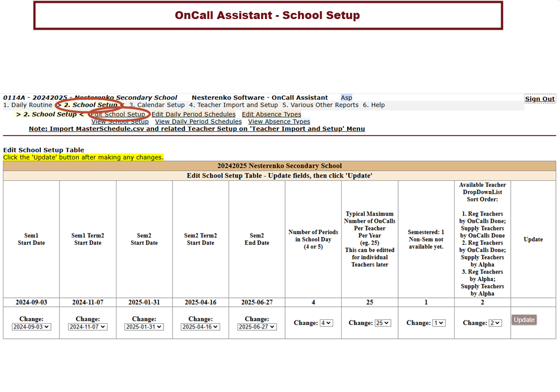560x392 pixels.
Task: Click the Edit Daily Period Schedules link
Action: [193, 114]
